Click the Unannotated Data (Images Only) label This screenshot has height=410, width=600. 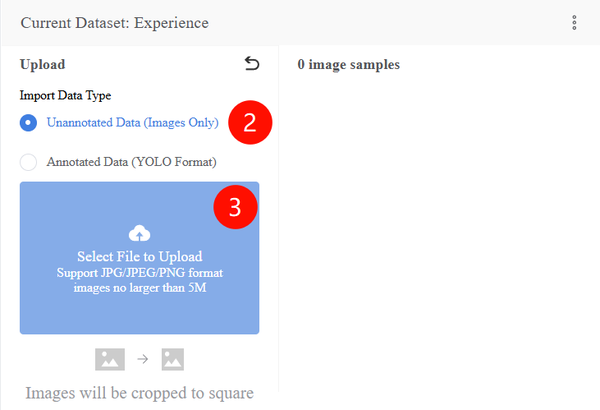coord(132,123)
